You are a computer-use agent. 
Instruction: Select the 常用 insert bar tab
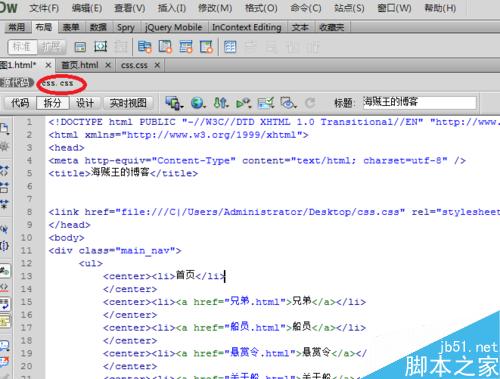[17, 27]
